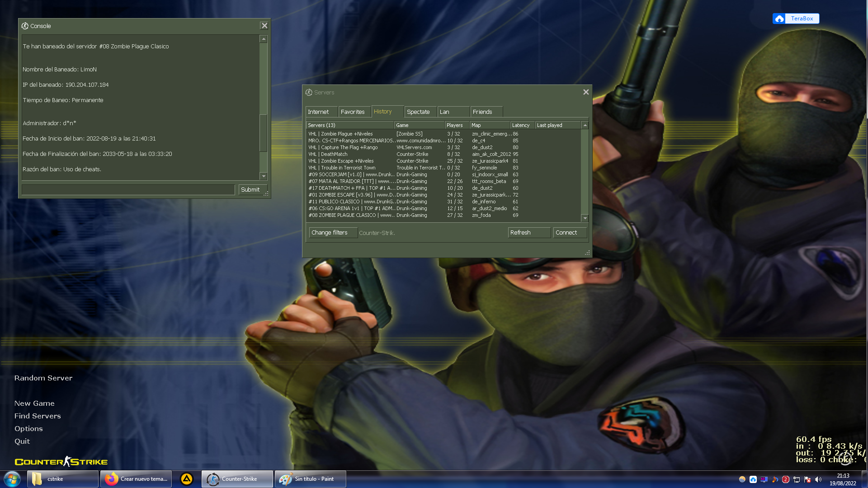
Task: Switch to the Favorites tab
Action: (354, 112)
